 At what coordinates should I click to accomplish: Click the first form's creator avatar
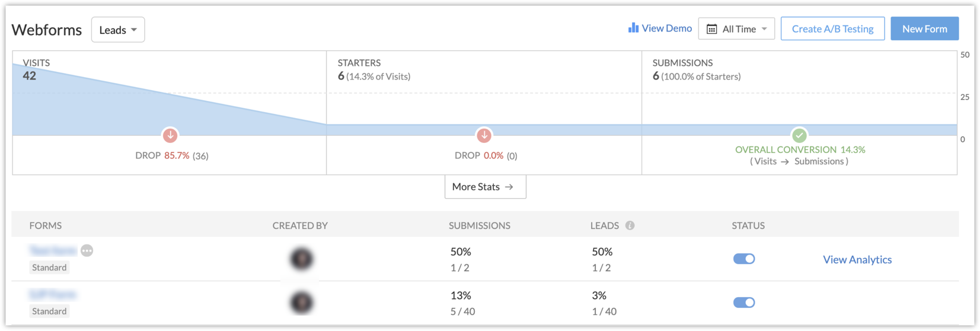[x=301, y=259]
